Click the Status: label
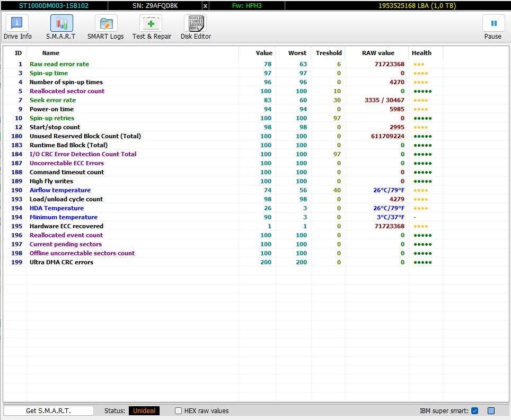The width and height of the screenshot is (511, 420). pos(114,411)
